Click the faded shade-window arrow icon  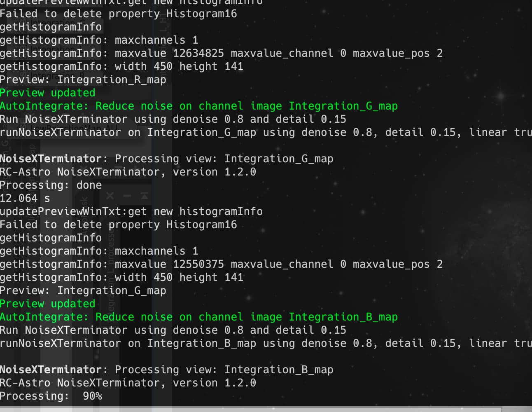coord(144,196)
